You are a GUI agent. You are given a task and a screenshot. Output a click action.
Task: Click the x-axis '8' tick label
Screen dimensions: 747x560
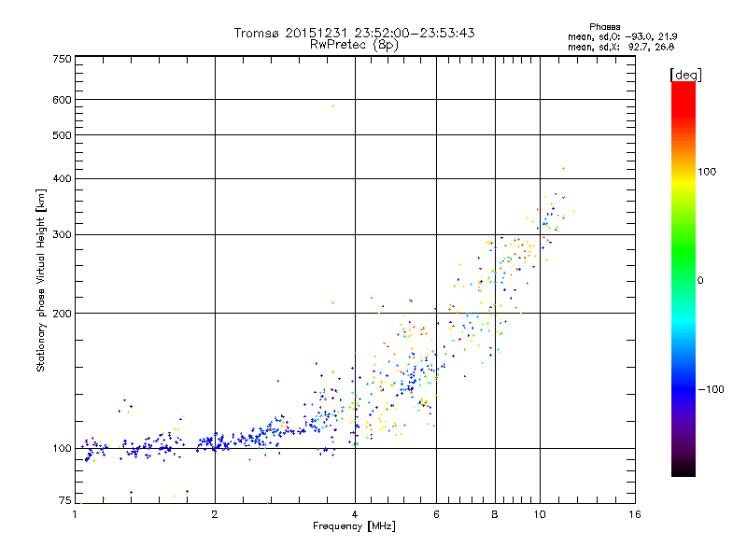495,514
